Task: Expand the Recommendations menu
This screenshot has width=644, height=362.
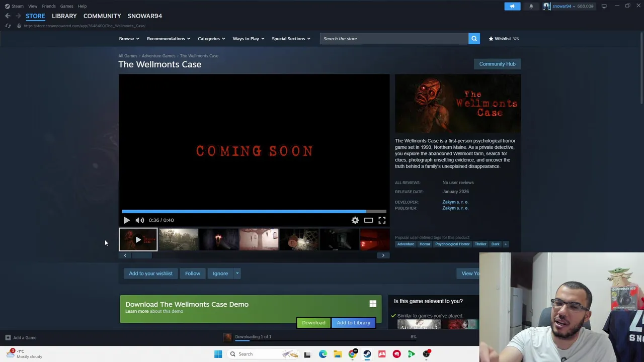Action: 169,39
